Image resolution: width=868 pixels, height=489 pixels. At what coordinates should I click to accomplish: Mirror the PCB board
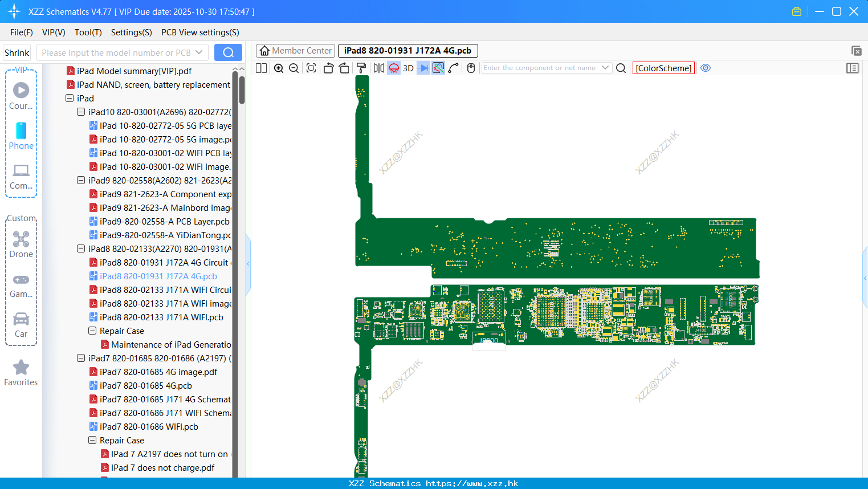(x=379, y=68)
